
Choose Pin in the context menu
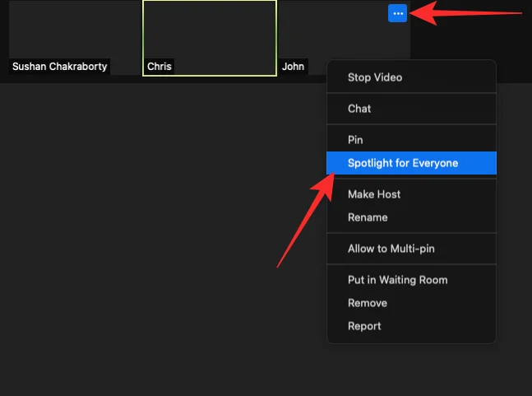[355, 140]
